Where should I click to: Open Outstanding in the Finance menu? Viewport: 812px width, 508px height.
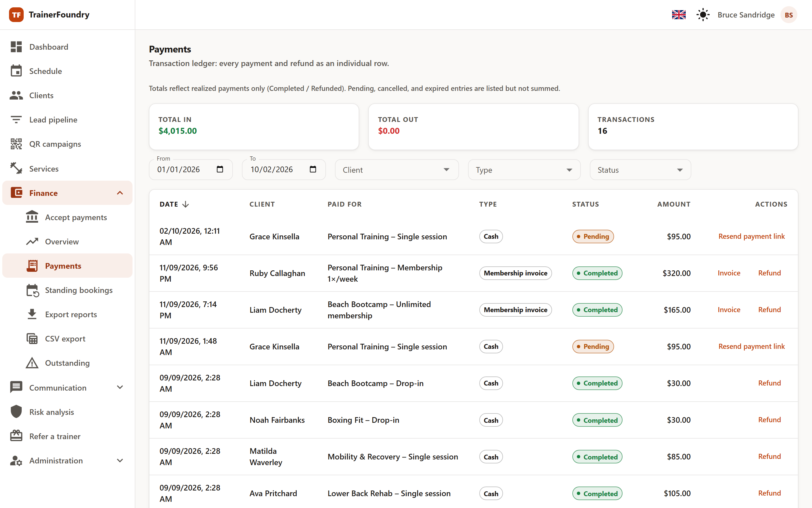point(67,363)
